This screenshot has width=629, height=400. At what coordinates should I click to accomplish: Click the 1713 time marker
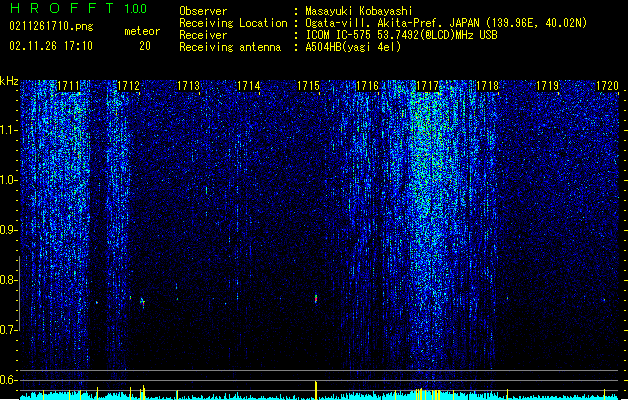pyautogui.click(x=189, y=86)
